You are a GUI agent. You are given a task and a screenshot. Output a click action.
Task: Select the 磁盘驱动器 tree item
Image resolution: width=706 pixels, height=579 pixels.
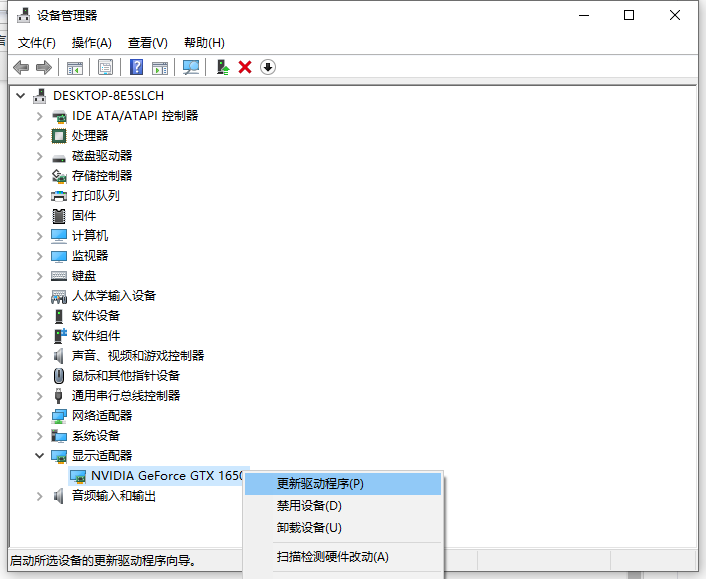[x=101, y=156]
